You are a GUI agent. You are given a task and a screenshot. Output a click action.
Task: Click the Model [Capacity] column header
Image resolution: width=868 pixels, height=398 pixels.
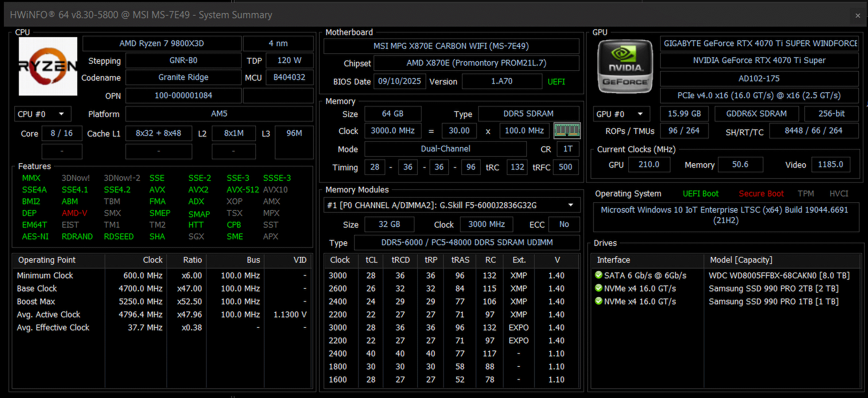[x=741, y=260]
